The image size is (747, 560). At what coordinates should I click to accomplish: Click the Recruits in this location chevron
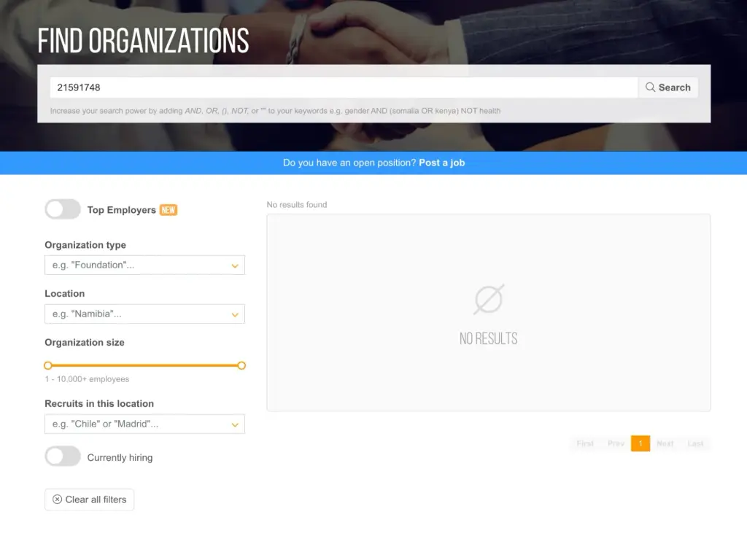tap(235, 425)
